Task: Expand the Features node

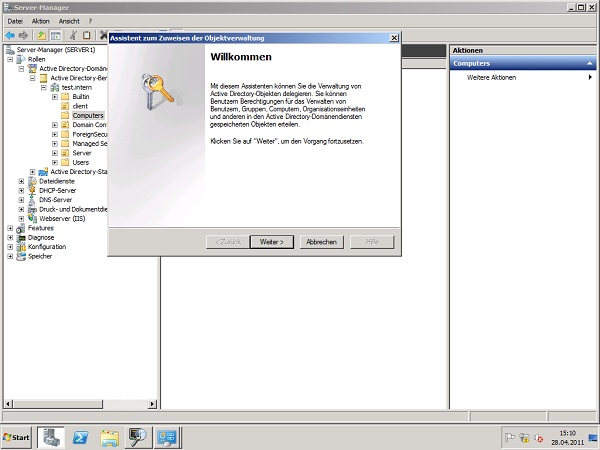Action: [x=10, y=228]
